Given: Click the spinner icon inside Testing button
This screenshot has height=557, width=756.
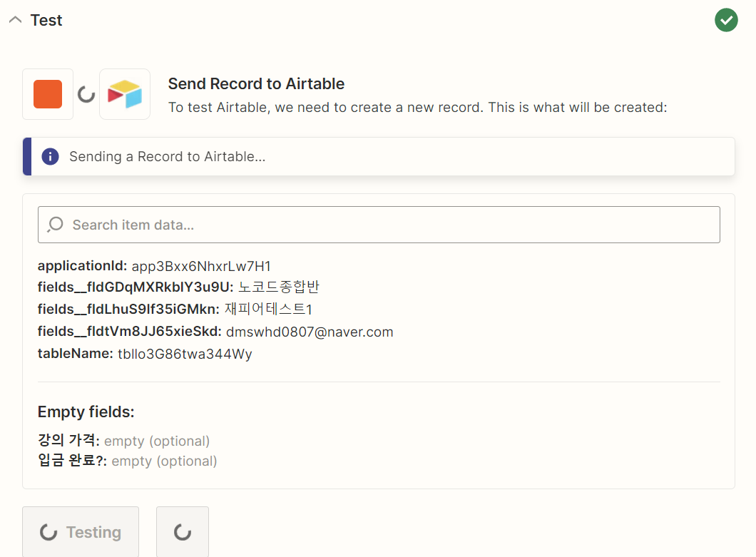Looking at the screenshot, I should [x=48, y=533].
